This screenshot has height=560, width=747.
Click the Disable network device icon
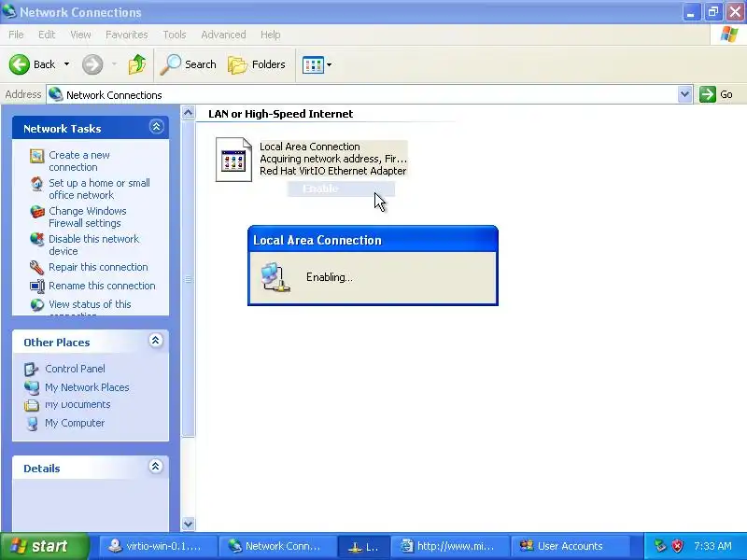[x=36, y=239]
